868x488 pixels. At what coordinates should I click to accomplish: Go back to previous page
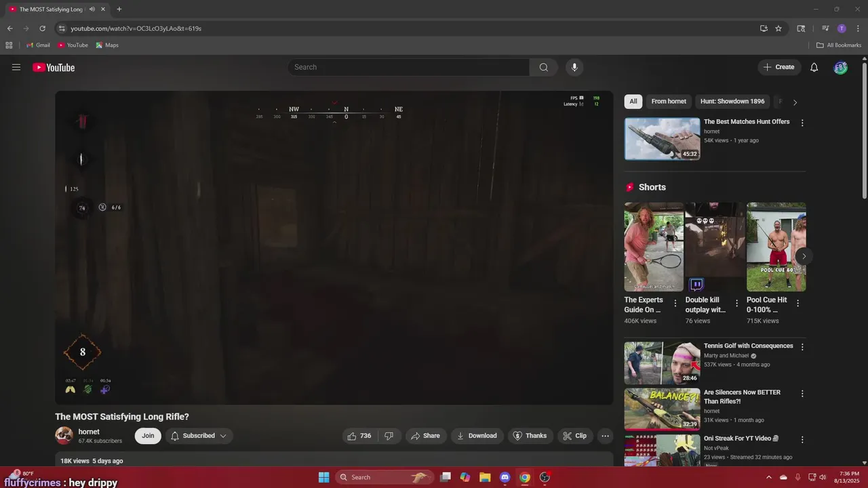tap(9, 28)
